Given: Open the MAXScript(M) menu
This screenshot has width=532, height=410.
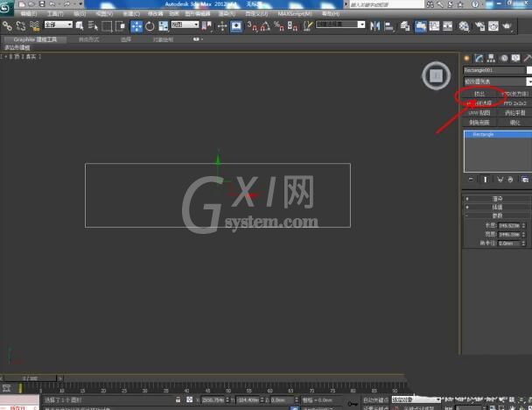Looking at the screenshot, I should click(x=295, y=14).
